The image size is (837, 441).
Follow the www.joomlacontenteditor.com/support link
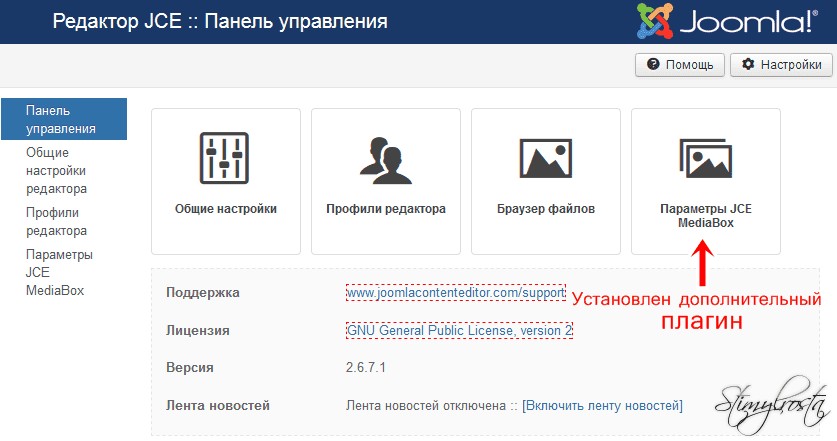pos(455,293)
